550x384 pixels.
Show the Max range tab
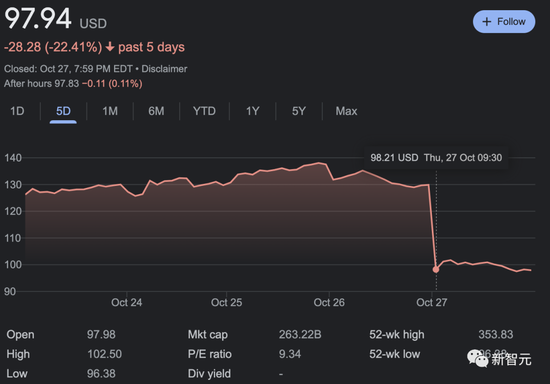[x=346, y=111]
